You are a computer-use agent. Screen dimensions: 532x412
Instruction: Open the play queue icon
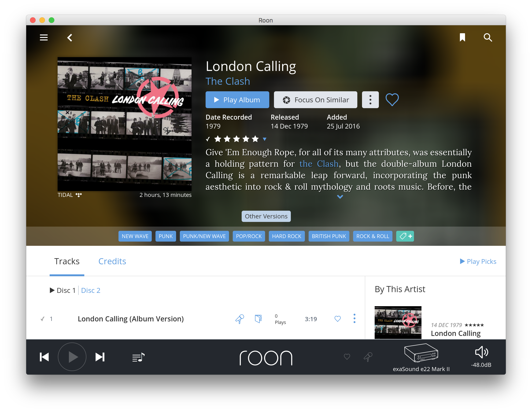[x=139, y=357]
